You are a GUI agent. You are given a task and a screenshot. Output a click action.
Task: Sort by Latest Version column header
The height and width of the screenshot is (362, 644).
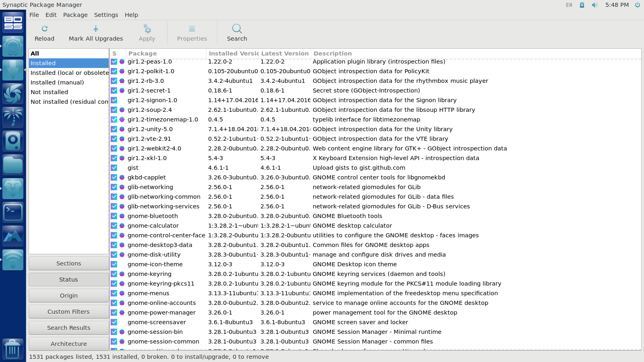(x=285, y=53)
